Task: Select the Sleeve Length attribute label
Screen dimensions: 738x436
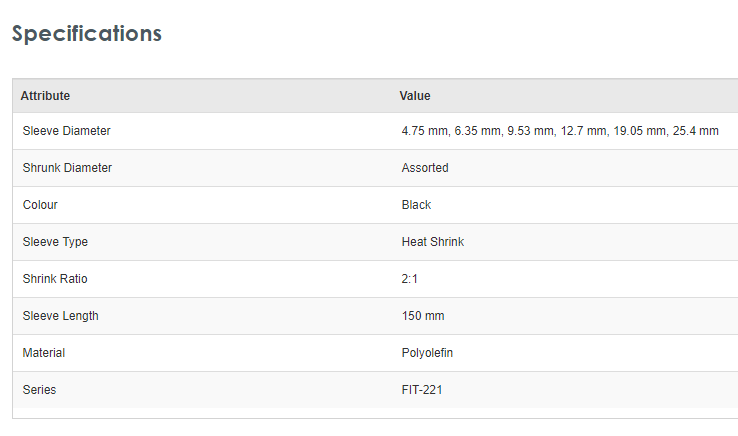Action: (x=60, y=316)
